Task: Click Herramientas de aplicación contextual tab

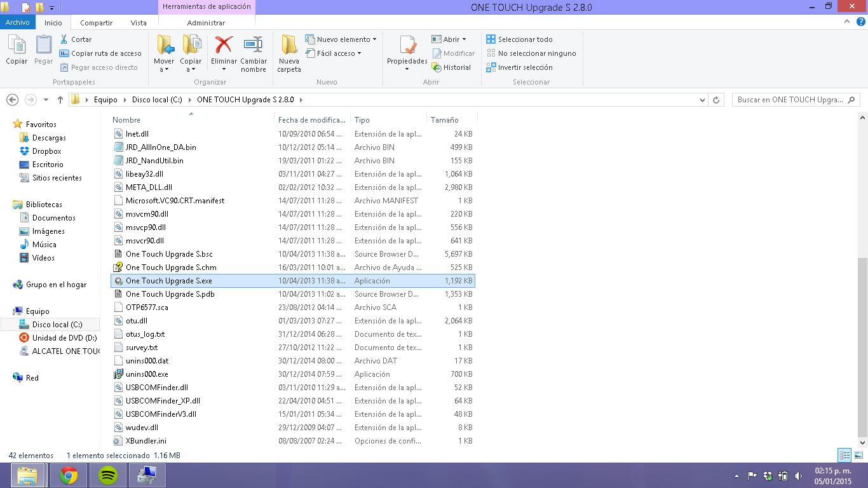Action: click(207, 7)
